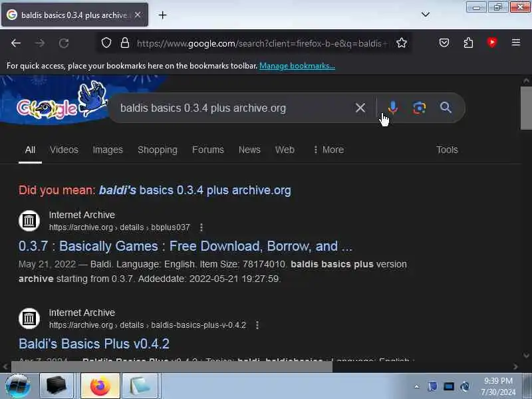Go back to the previous page
This screenshot has width=532, height=399.
16,43
